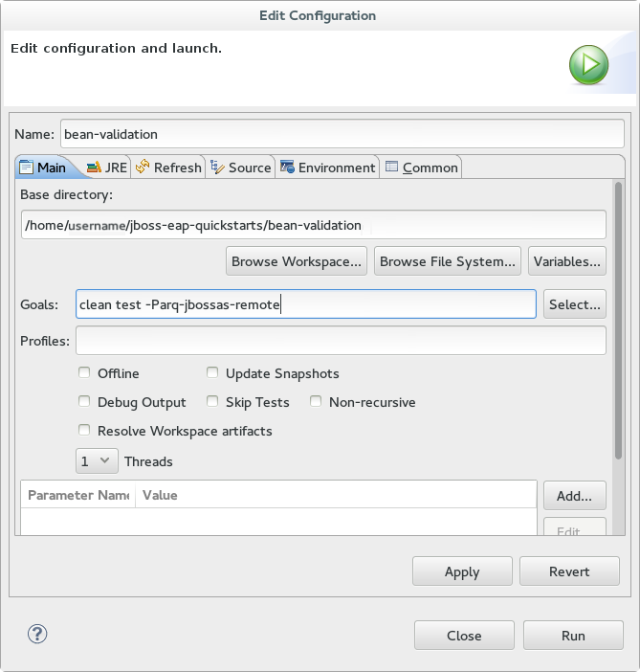Screen dimensions: 640x672
Task: Enable Resolve Workspace artifacts
Action: click(85, 431)
